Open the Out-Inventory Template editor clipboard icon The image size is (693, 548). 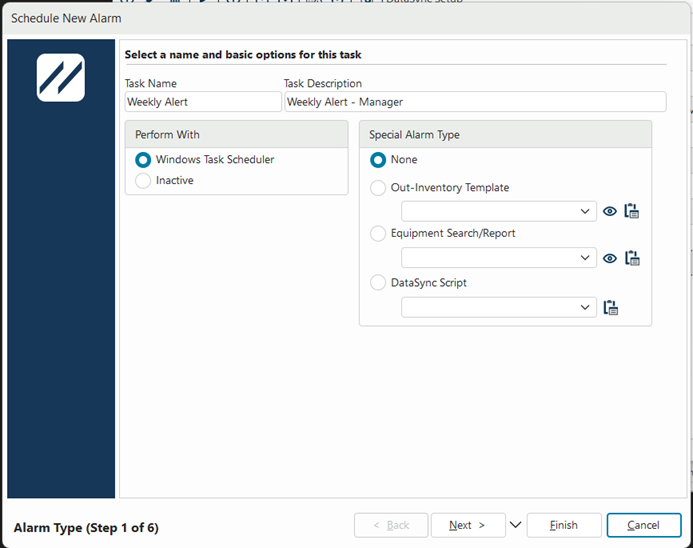(632, 211)
